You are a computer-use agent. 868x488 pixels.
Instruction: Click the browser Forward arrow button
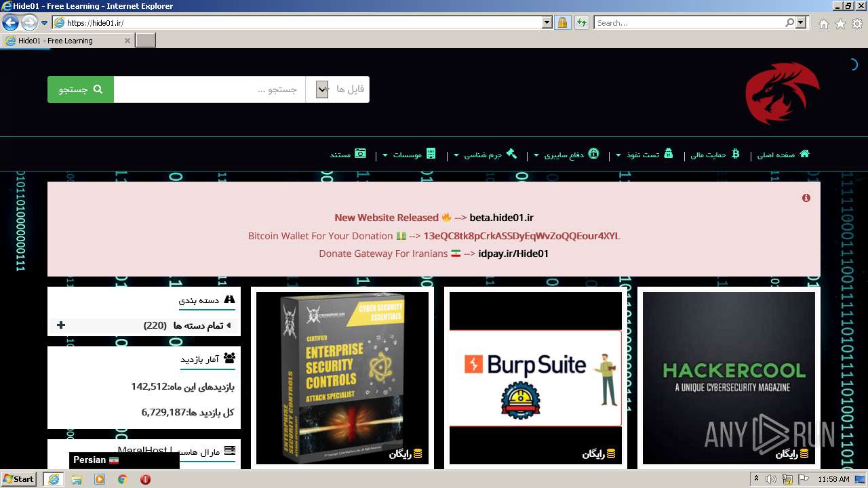point(29,23)
